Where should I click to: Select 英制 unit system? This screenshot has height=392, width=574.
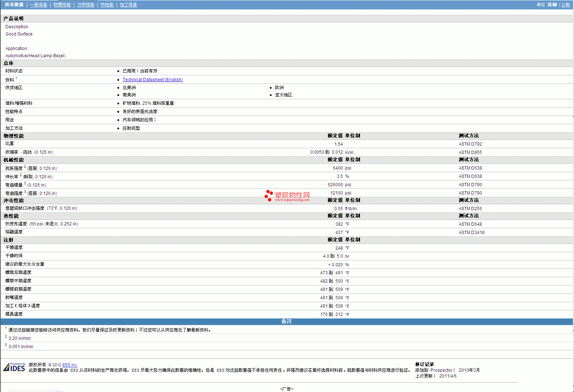pos(552,5)
